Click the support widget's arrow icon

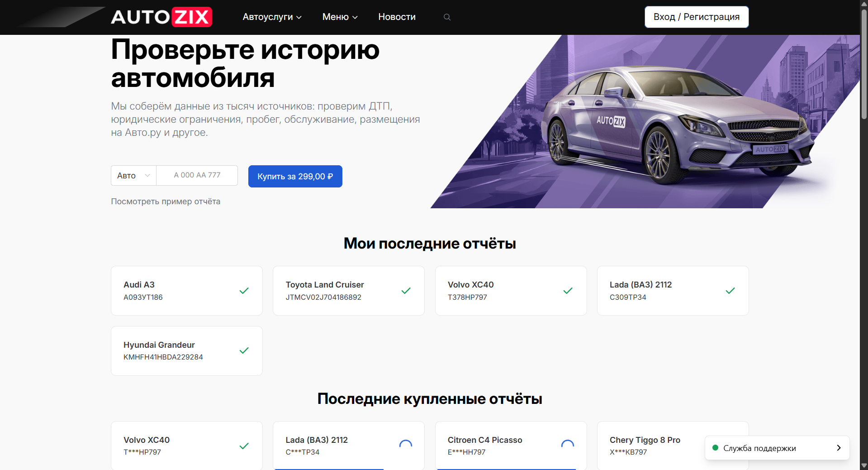(x=838, y=448)
